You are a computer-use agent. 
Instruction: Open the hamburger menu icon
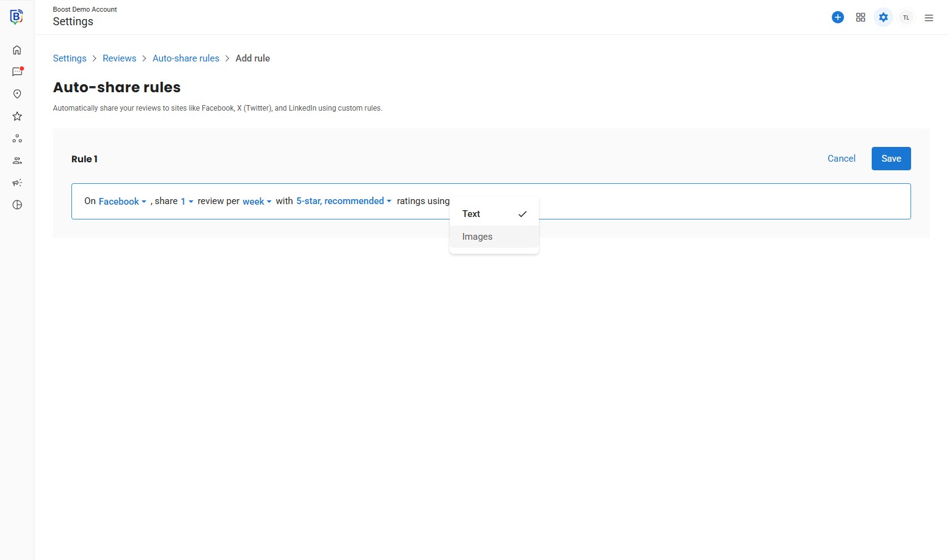[x=928, y=18]
